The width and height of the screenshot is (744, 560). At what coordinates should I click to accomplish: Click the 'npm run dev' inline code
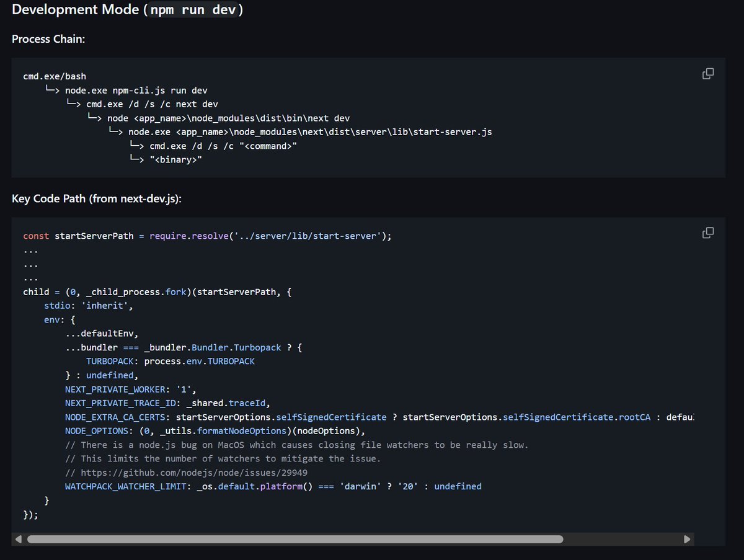point(193,11)
